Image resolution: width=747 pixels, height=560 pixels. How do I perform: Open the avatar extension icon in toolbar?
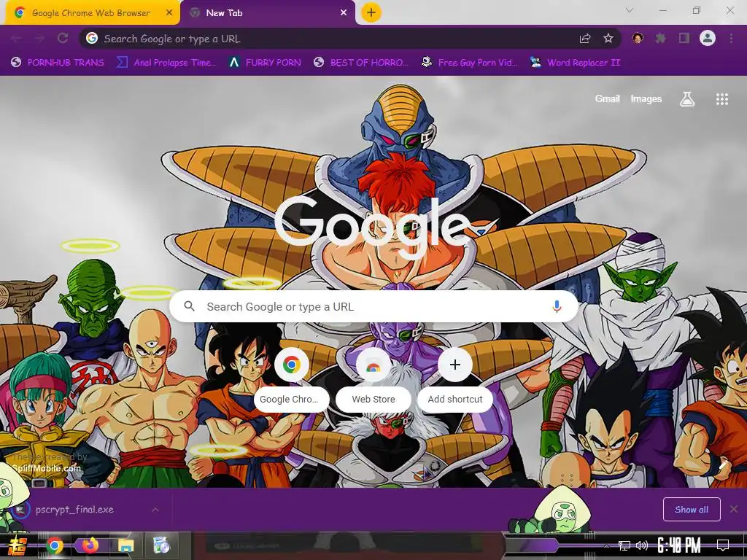638,38
